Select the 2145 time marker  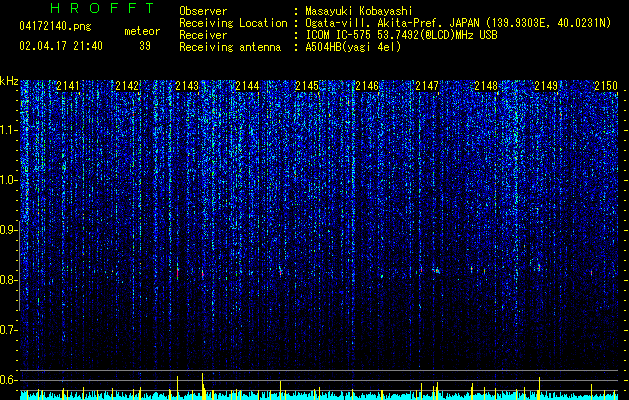point(307,86)
